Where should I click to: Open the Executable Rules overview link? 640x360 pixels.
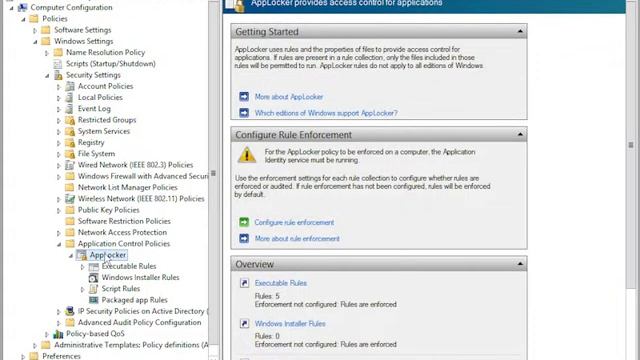(280, 283)
